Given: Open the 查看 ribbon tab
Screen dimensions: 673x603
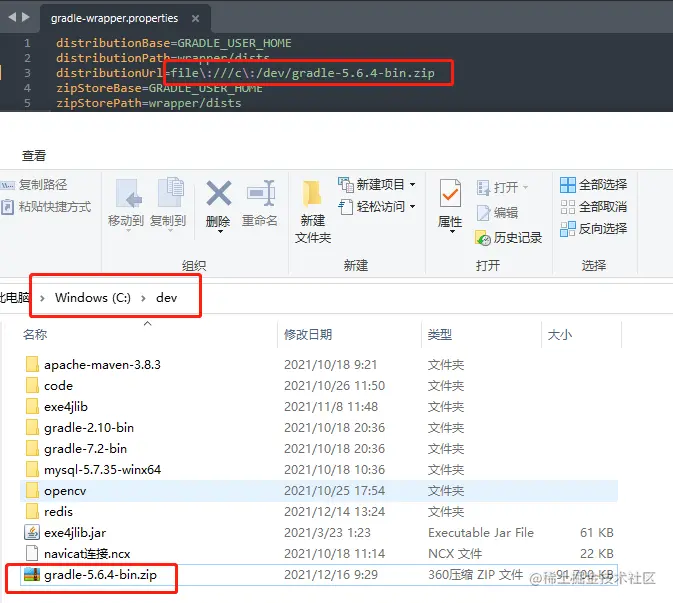Looking at the screenshot, I should [34, 155].
